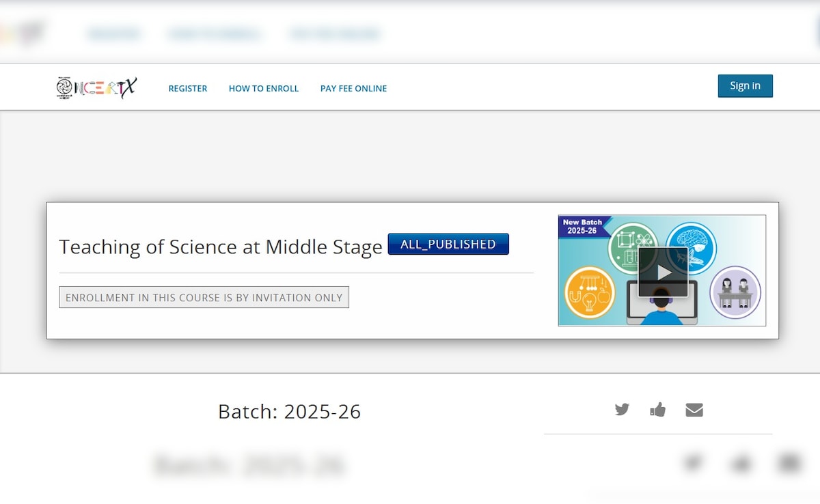
Task: Click the enrollment by invitation only notice
Action: [x=204, y=297]
